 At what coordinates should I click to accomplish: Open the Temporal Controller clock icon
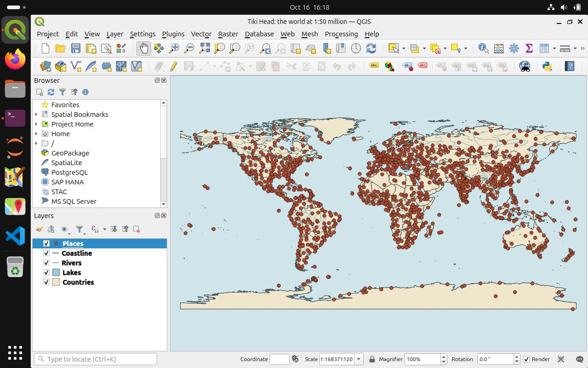pos(356,48)
